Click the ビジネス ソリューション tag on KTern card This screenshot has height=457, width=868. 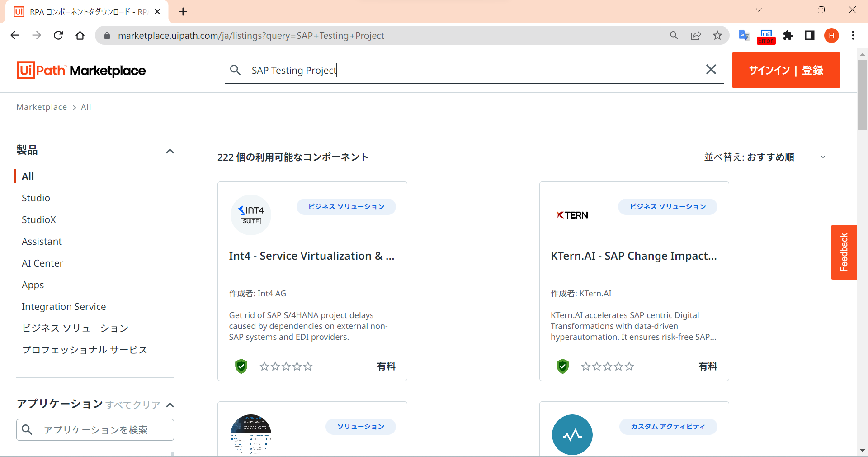(x=668, y=207)
